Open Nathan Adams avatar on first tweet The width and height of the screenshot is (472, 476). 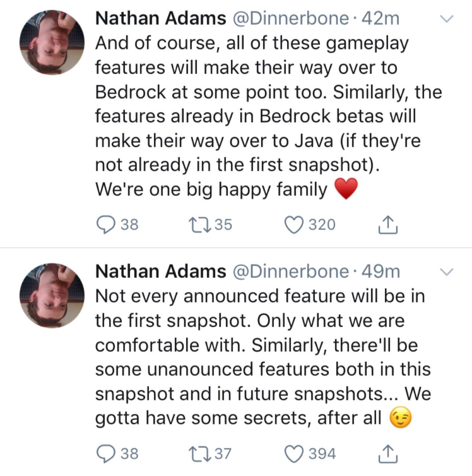pyautogui.click(x=52, y=42)
